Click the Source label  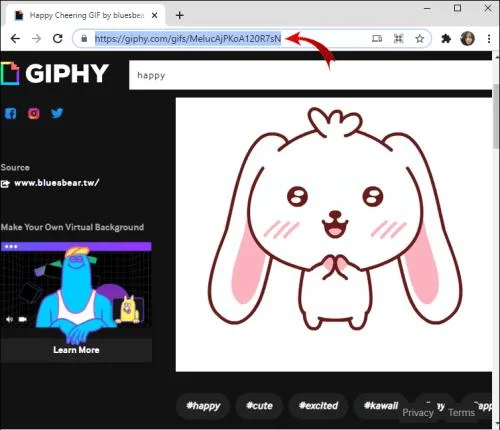tap(15, 167)
